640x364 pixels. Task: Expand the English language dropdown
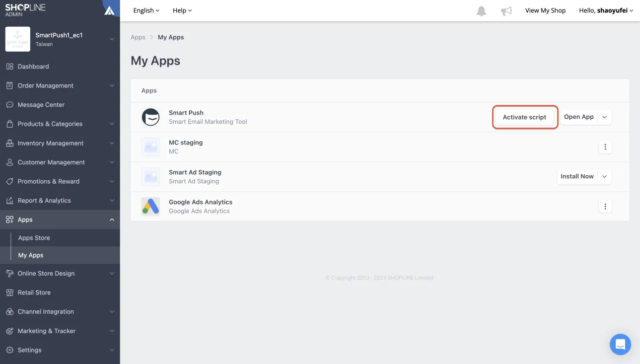point(146,10)
